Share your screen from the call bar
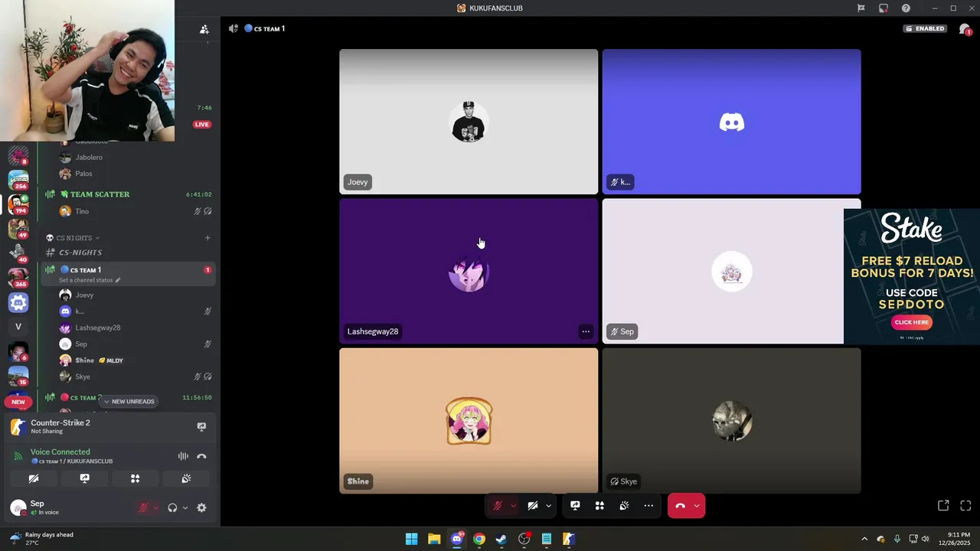980x551 pixels. point(575,506)
